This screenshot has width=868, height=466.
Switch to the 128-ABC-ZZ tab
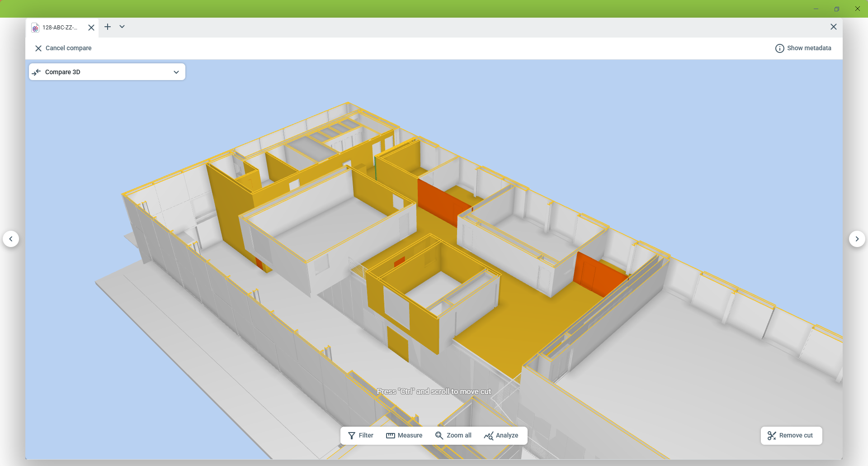[59, 28]
